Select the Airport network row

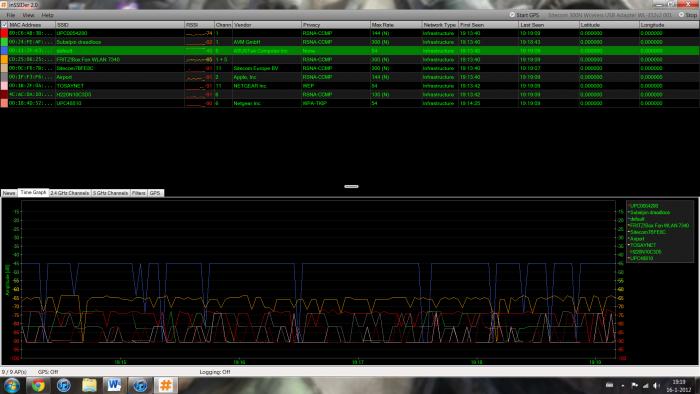(x=350, y=77)
